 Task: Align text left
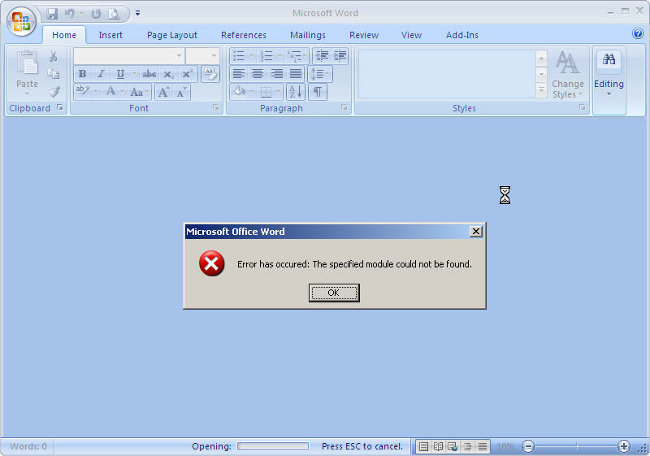(x=238, y=74)
